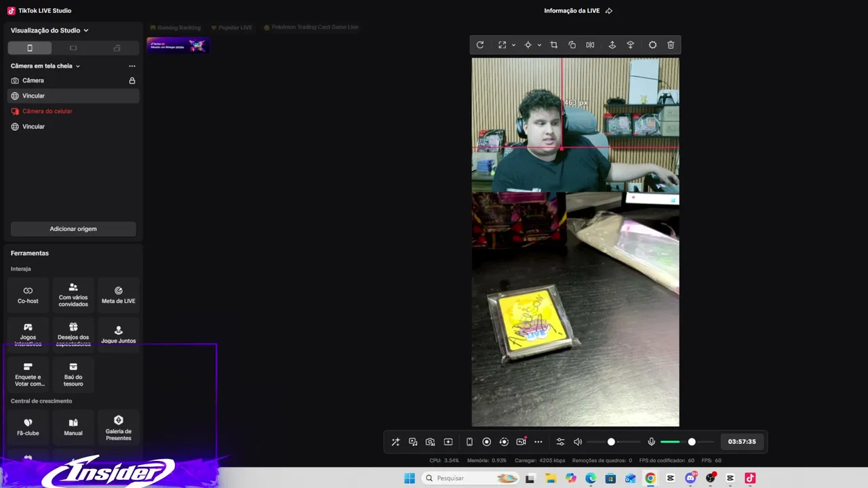Collapse the Câmera em tela cheia scene
The height and width of the screenshot is (488, 868).
coord(78,66)
